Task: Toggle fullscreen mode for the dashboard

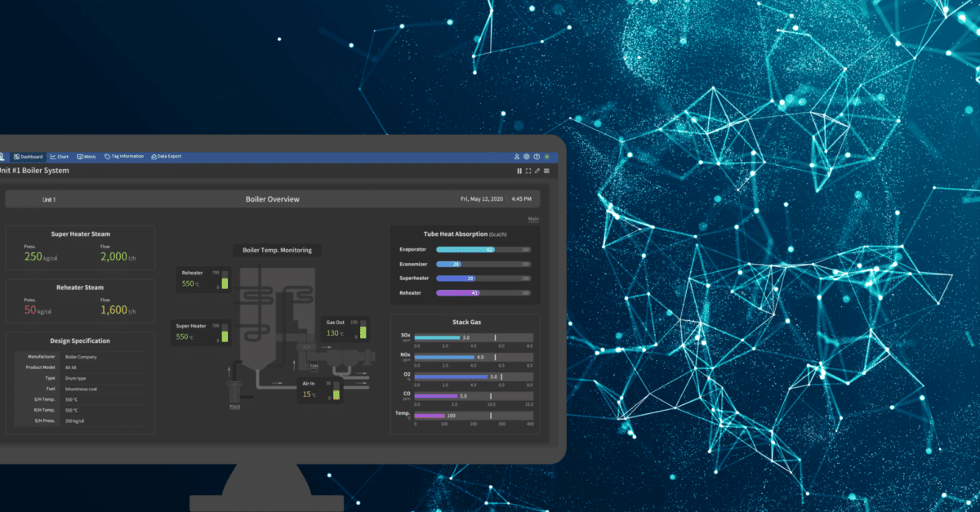Action: (528, 171)
